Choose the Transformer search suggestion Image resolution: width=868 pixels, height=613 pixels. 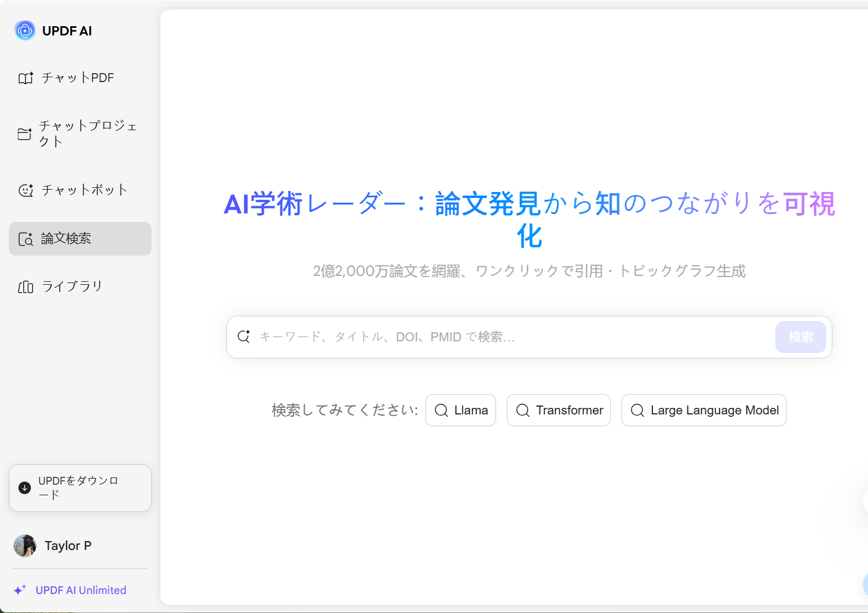pyautogui.click(x=558, y=410)
